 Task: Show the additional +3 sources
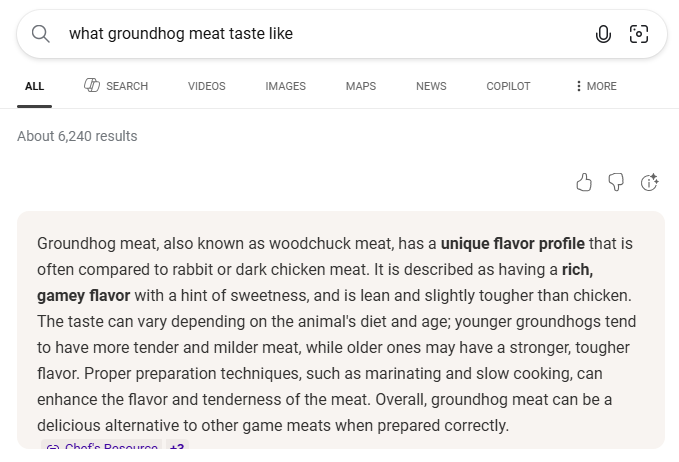point(177,448)
